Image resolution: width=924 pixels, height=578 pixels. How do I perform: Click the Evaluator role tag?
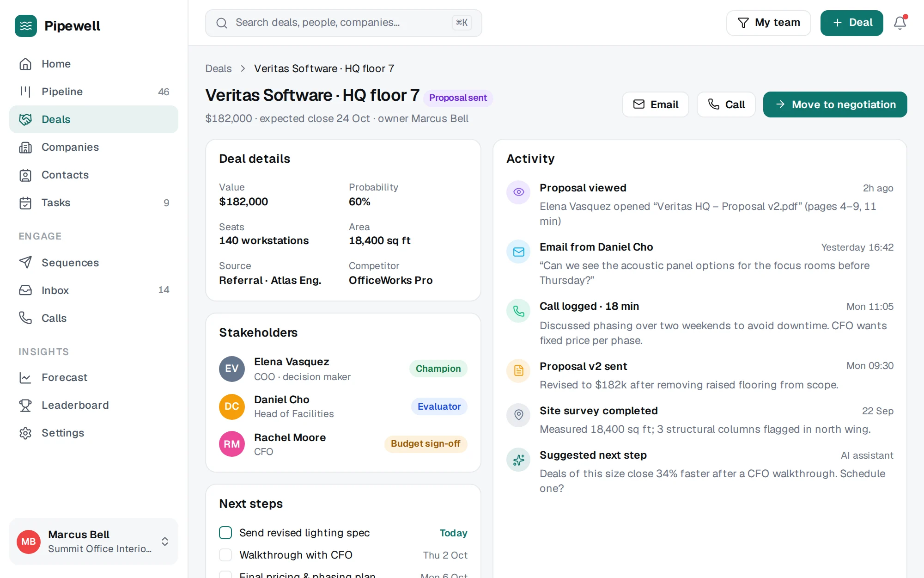439,406
